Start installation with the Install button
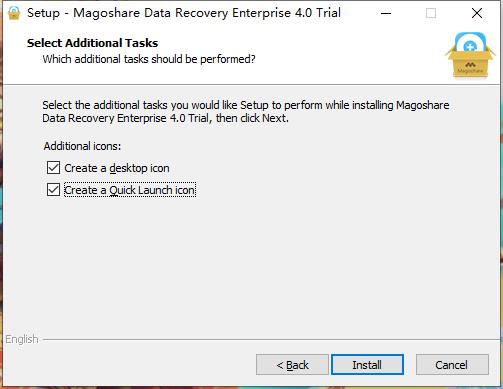This screenshot has width=503, height=389. [x=367, y=365]
